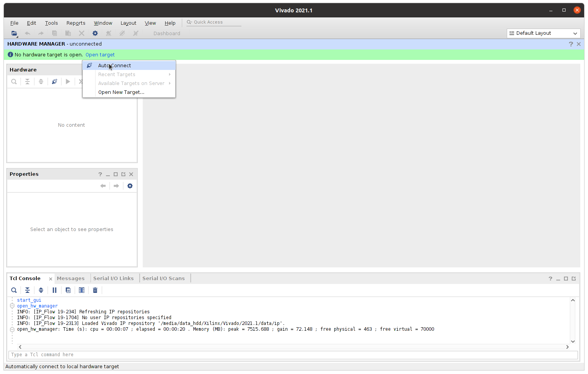588x374 pixels.
Task: Click the Tcl command input field
Action: coord(293,354)
